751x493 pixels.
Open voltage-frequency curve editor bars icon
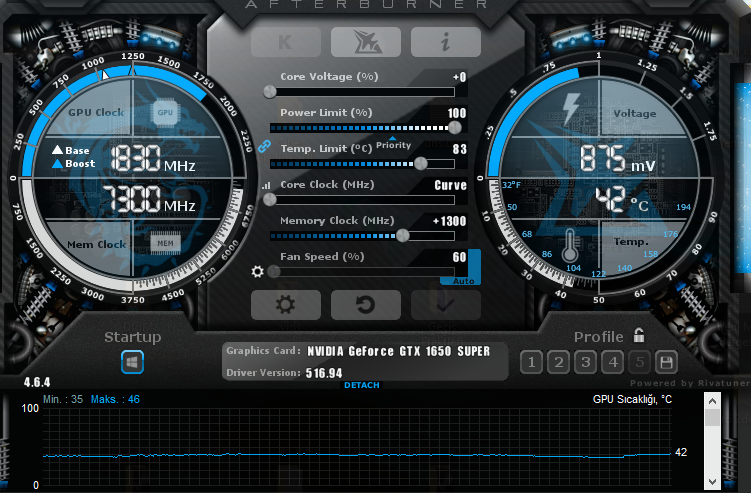[x=266, y=185]
